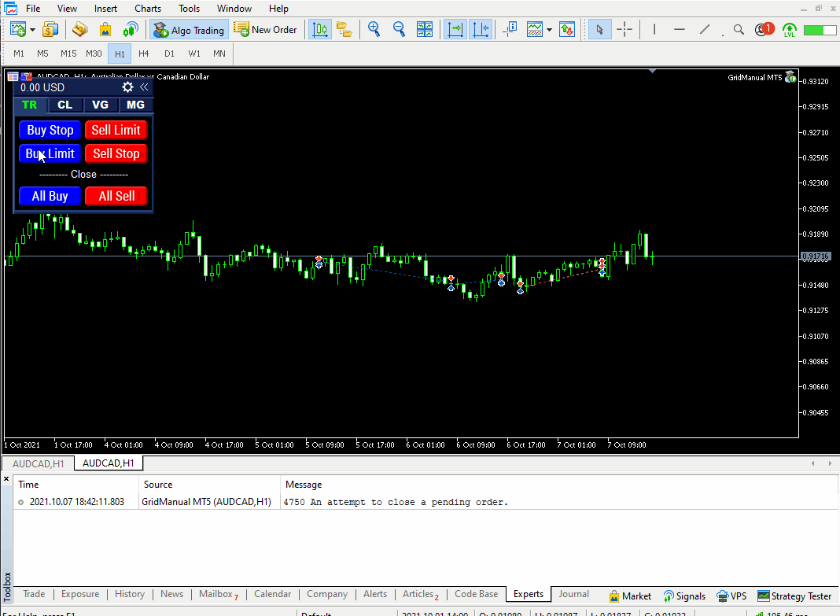Open the data window crosshair-info icon
Viewport: 840px width, 616px height.
(x=510, y=29)
